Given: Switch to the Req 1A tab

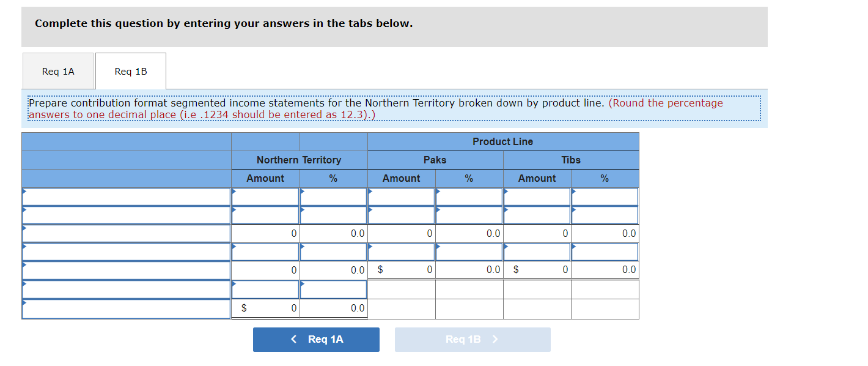Looking at the screenshot, I should (57, 71).
